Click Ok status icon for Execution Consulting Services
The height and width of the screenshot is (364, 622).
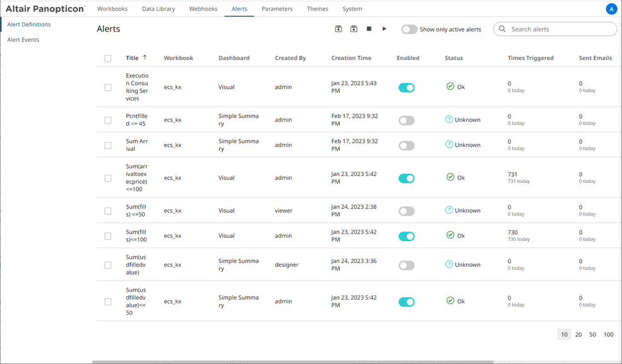coord(450,86)
